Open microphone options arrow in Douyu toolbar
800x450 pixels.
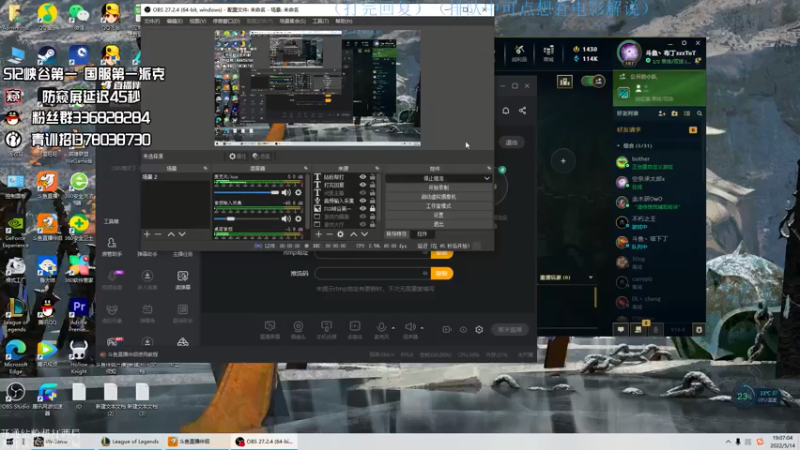point(393,328)
